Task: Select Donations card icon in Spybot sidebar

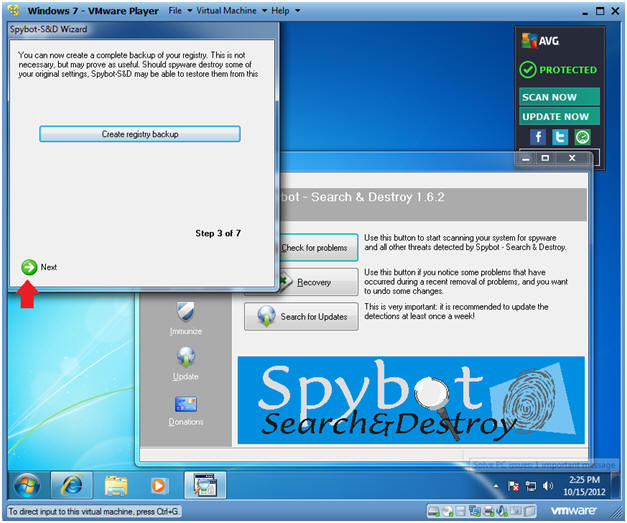Action: (x=186, y=404)
